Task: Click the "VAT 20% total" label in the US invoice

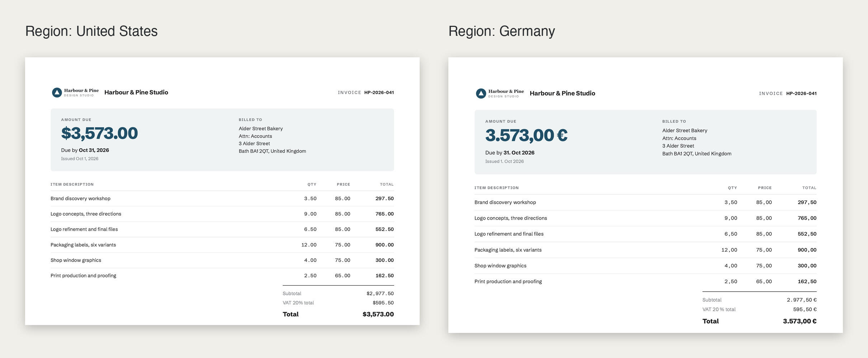Action: pyautogui.click(x=298, y=303)
